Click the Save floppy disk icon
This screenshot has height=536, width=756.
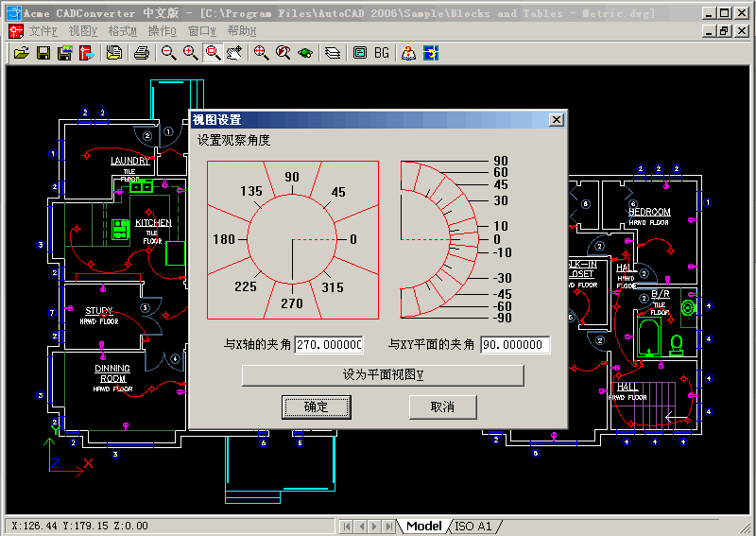[43, 53]
